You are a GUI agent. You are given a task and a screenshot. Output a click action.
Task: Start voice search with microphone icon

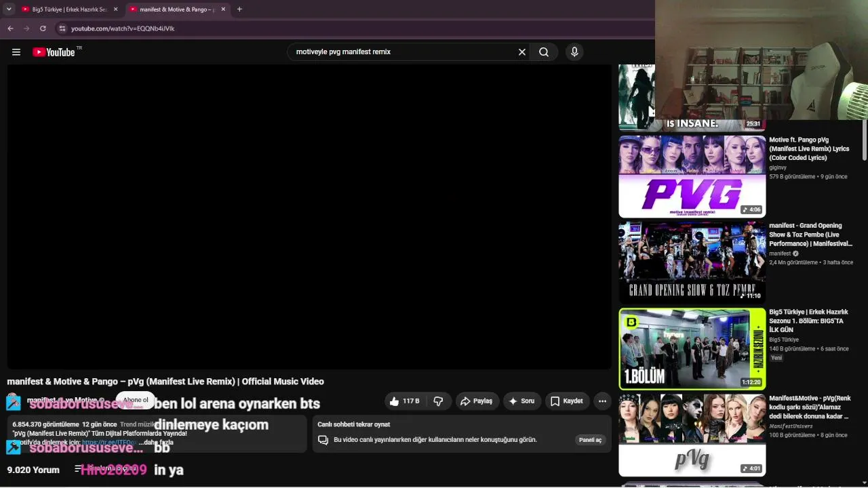(574, 52)
